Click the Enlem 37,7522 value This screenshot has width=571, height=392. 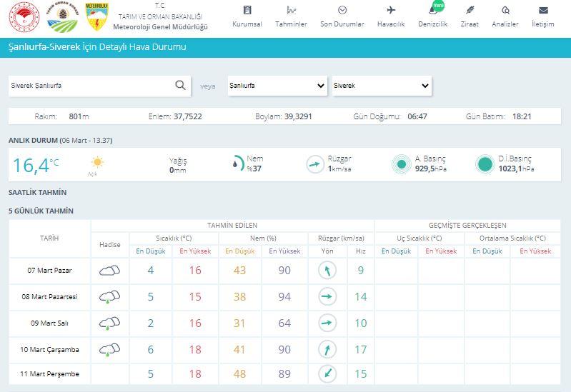[x=187, y=117]
